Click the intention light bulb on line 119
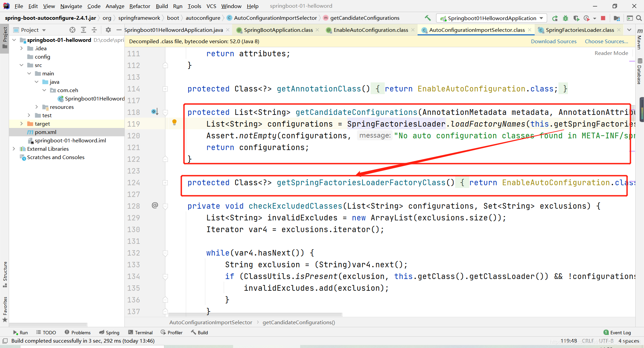 (x=174, y=122)
